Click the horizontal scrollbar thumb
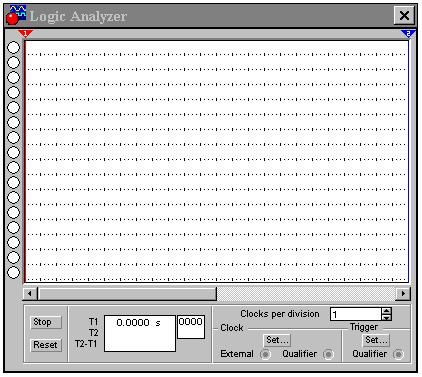The height and width of the screenshot is (377, 422). tap(127, 294)
